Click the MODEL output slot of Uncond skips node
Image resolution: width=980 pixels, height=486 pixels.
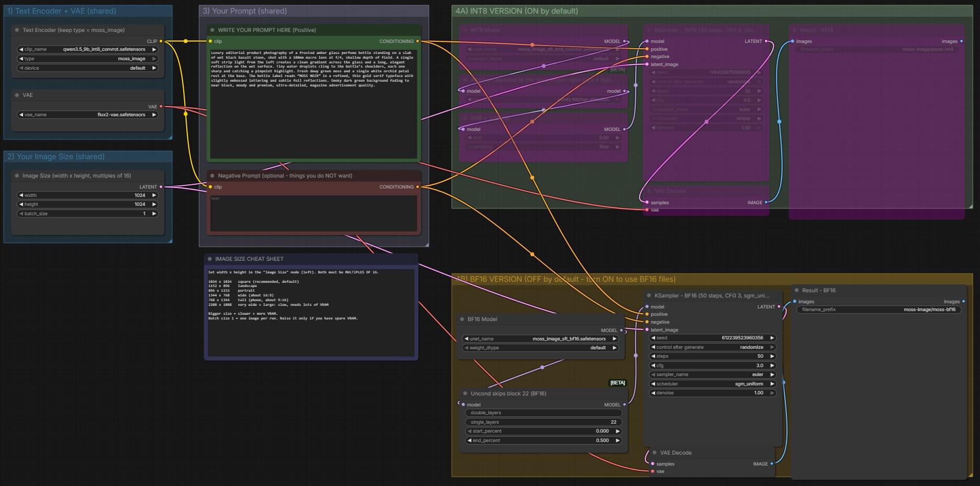click(624, 404)
